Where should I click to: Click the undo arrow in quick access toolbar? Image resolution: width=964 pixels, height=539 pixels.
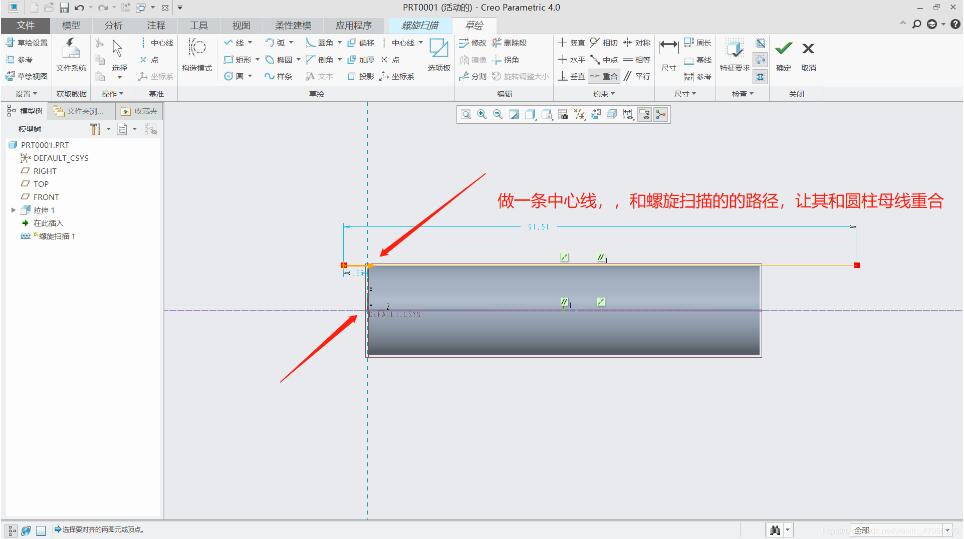(x=79, y=8)
